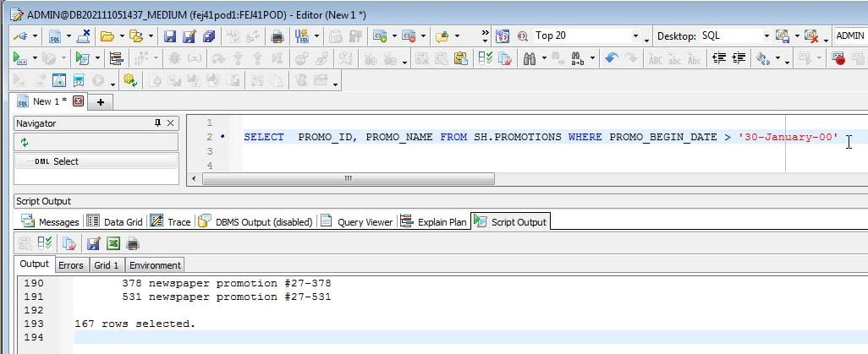868x354 pixels.
Task: Add a new editor tab with plus button
Action: (101, 102)
